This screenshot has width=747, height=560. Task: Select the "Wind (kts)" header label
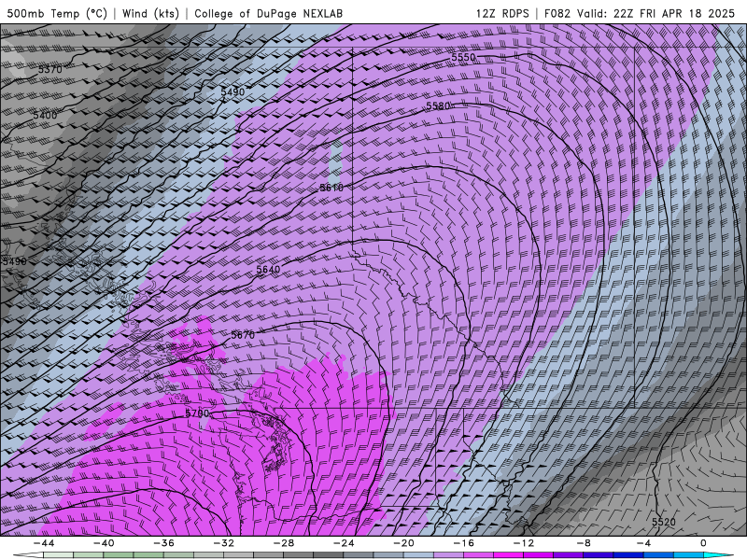pos(150,13)
